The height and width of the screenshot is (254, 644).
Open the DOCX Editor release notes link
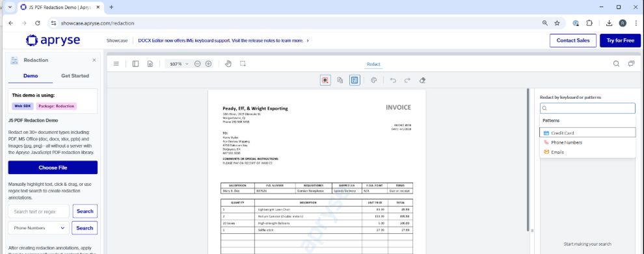click(223, 41)
